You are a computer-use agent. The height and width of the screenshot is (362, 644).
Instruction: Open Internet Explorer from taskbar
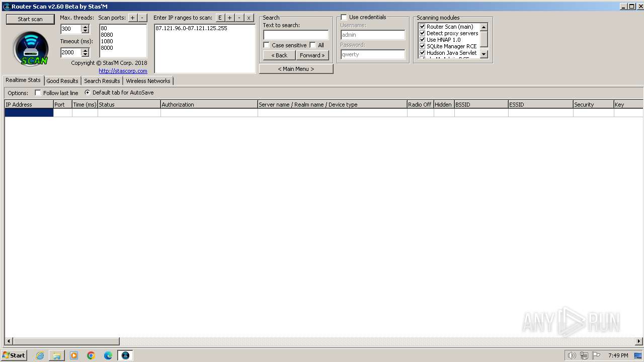point(40,355)
